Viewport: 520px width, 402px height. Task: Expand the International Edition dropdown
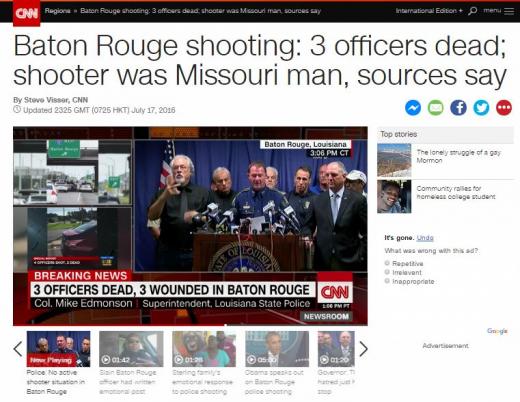coord(429,11)
